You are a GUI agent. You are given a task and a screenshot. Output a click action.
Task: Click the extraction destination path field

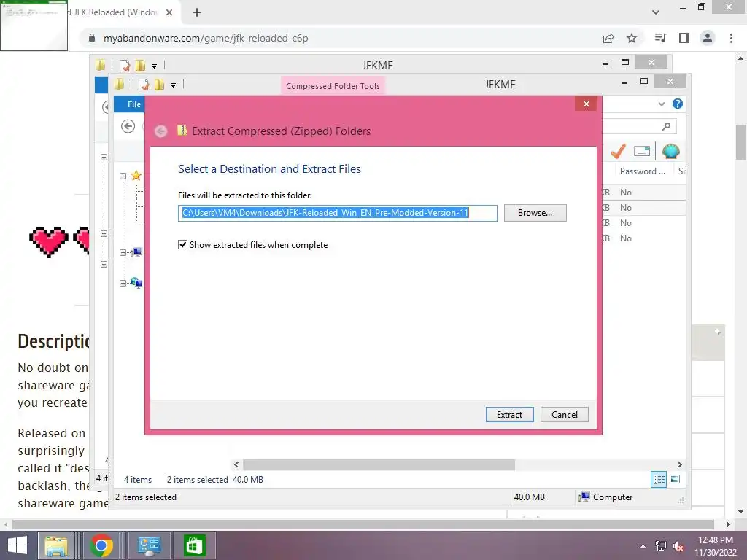click(337, 213)
